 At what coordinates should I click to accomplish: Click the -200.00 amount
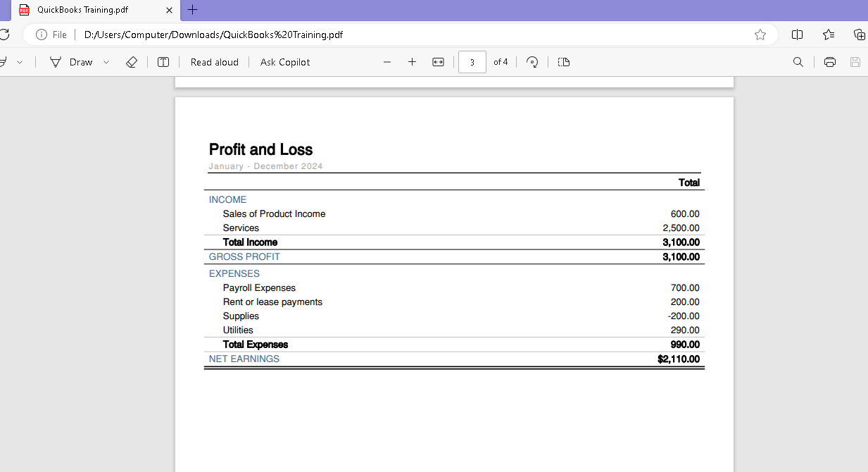[x=684, y=316]
